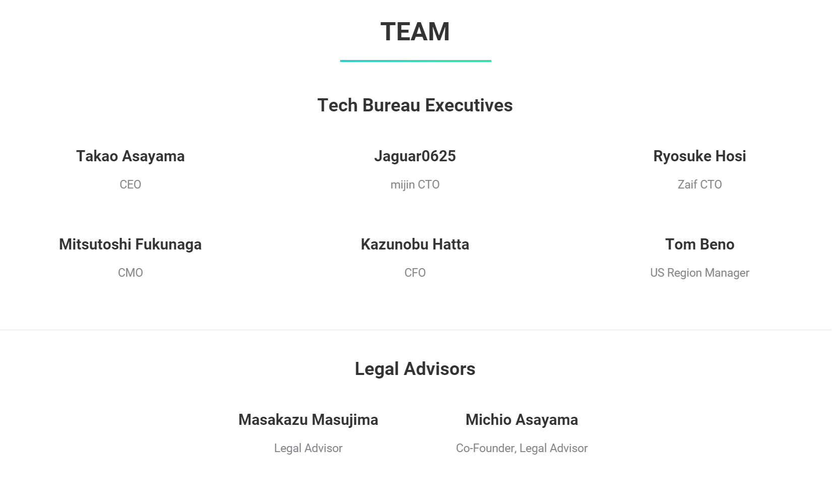This screenshot has height=504, width=832.
Task: Select the Tech Bureau Executives heading
Action: (x=415, y=105)
